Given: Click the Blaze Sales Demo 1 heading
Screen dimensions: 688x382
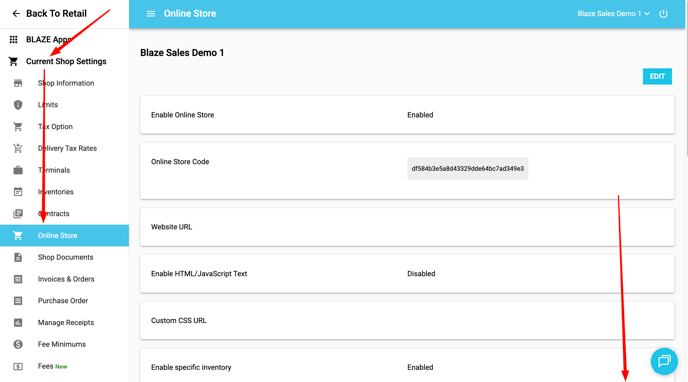Looking at the screenshot, I should (182, 53).
